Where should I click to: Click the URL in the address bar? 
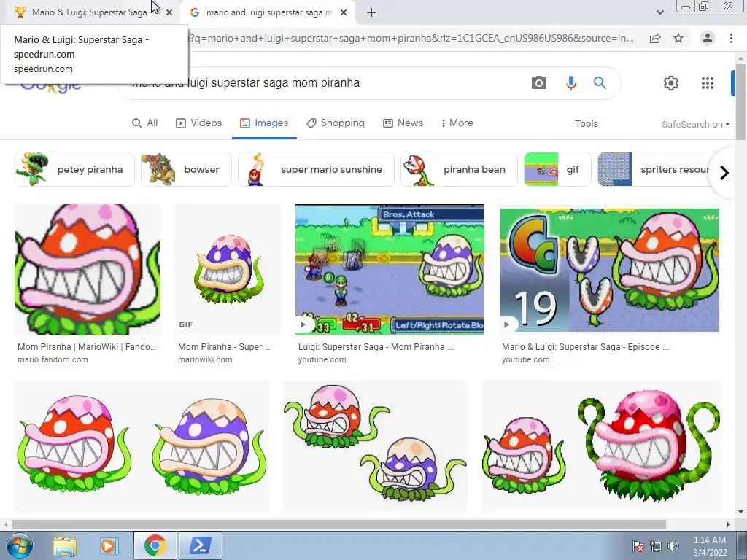411,38
